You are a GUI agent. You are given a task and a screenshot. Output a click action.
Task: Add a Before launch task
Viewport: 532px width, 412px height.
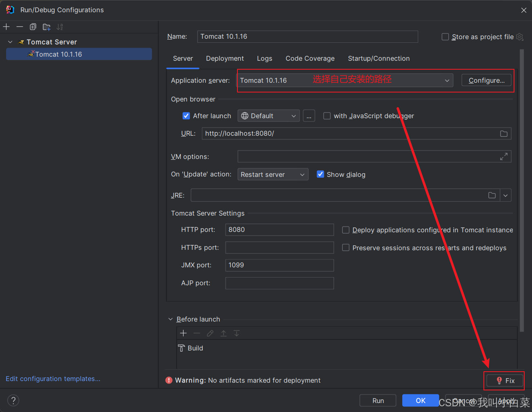click(184, 333)
